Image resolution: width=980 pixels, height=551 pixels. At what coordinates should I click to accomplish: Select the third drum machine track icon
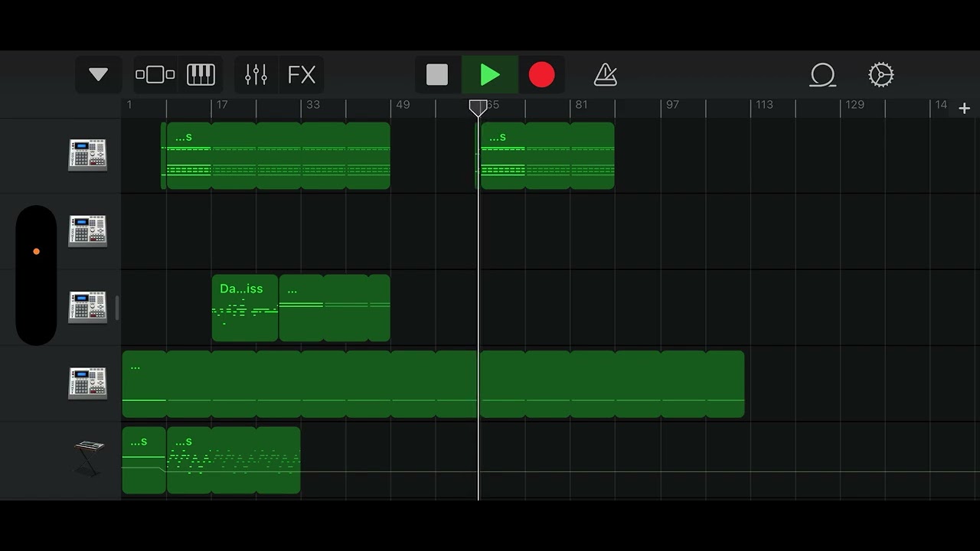pos(87,307)
